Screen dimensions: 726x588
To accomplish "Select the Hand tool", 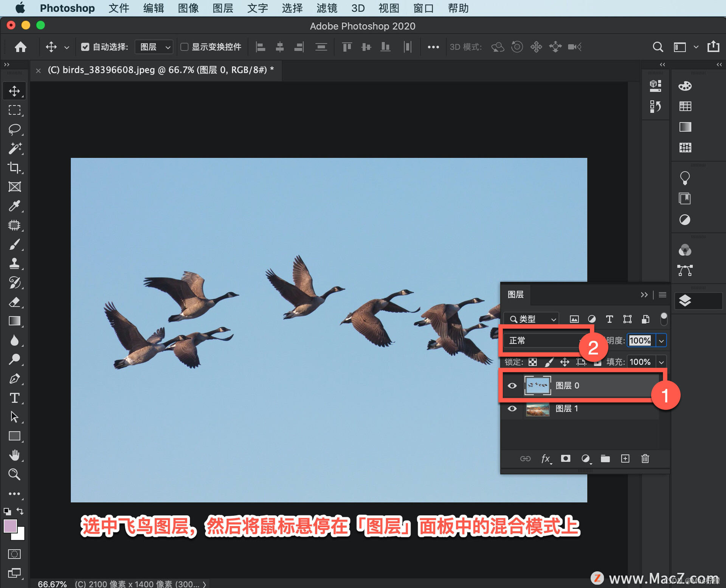I will click(14, 455).
